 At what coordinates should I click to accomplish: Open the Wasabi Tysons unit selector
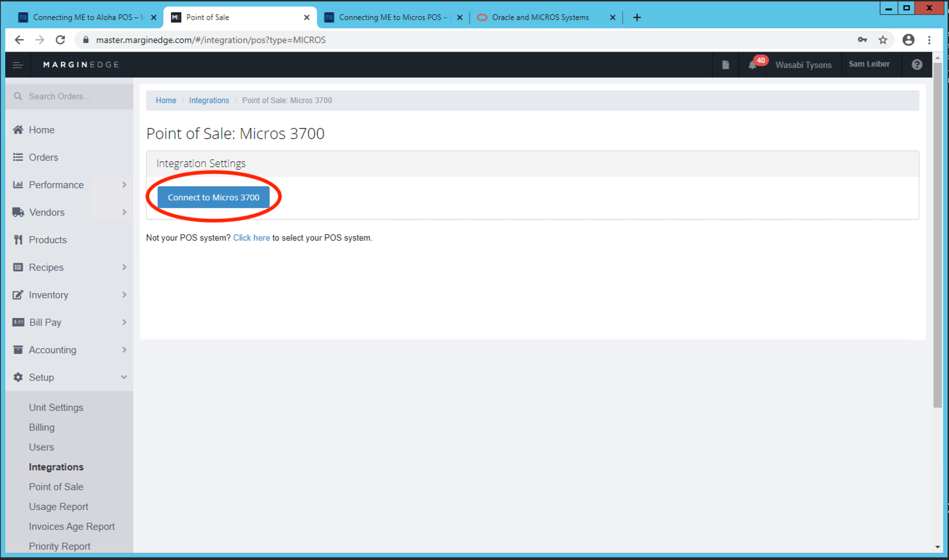point(803,65)
